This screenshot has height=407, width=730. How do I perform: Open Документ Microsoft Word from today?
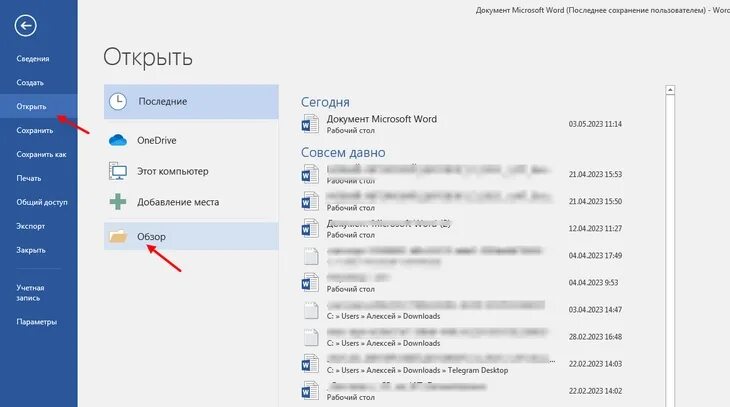tap(382, 119)
